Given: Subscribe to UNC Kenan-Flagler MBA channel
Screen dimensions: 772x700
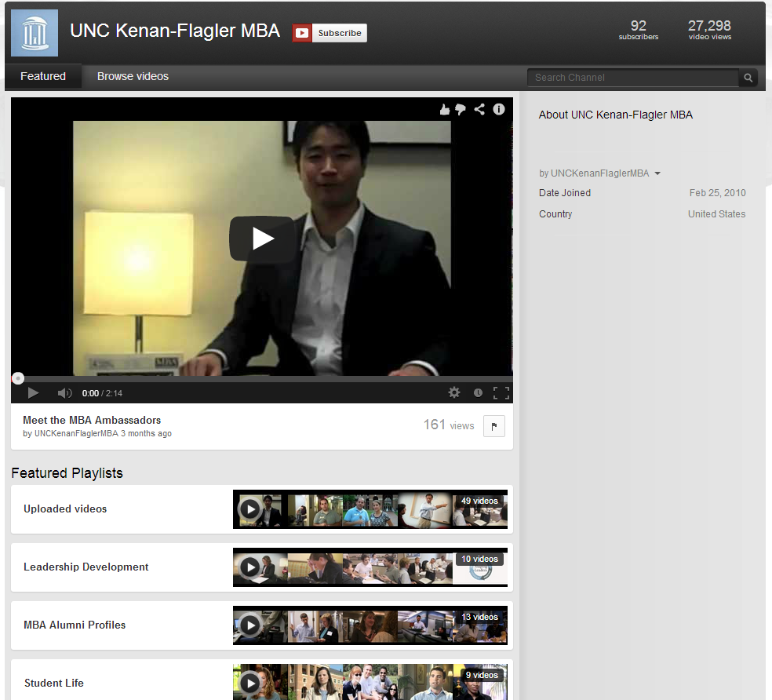Looking at the screenshot, I should 330,33.
